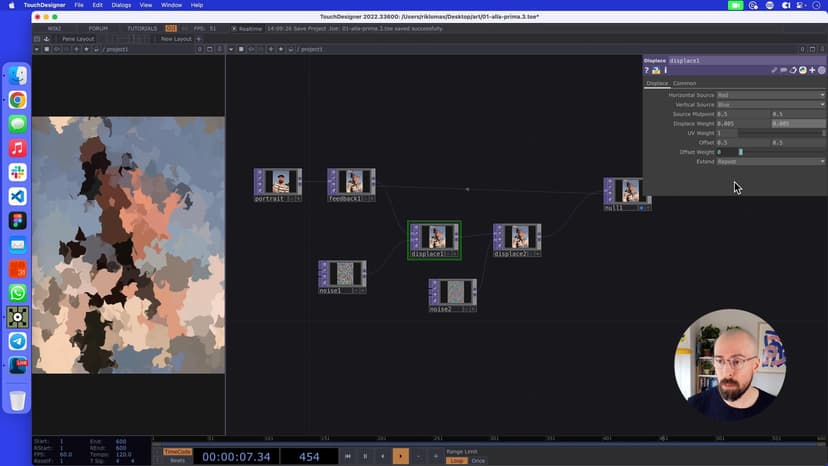Toggle the Realtime checkbox
The image size is (828, 466).
234,28
